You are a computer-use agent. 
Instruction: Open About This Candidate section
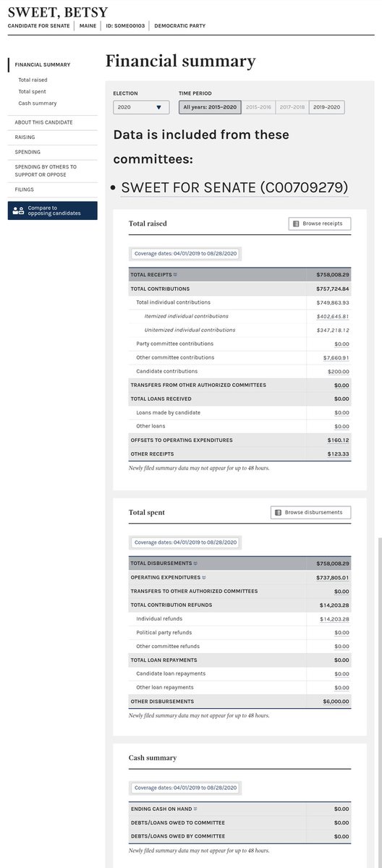pos(43,122)
